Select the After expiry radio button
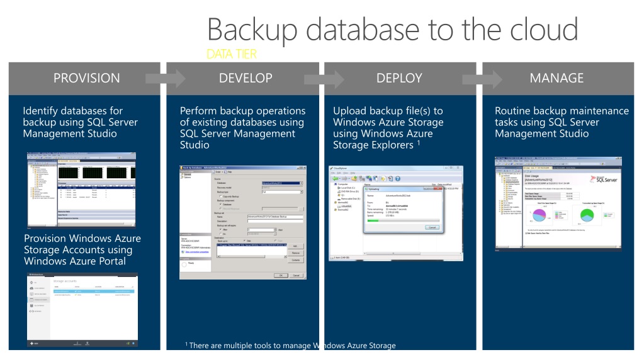The image size is (644, 362). point(220,230)
